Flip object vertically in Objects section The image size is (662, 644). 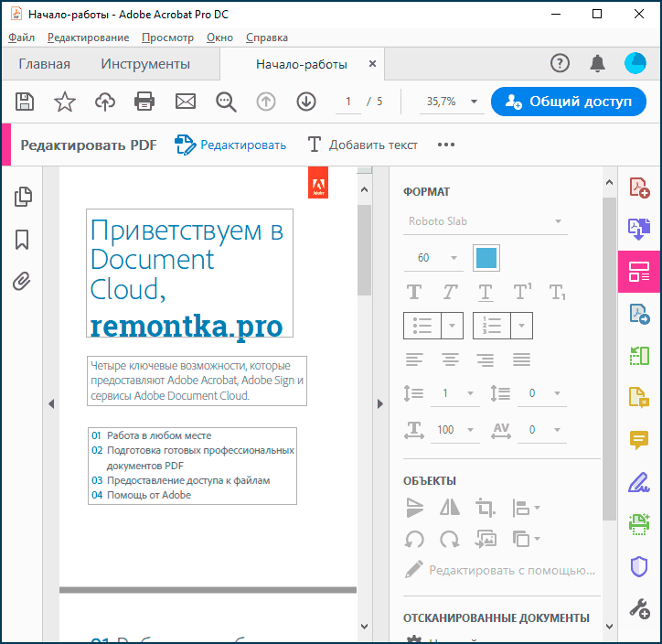click(x=414, y=508)
